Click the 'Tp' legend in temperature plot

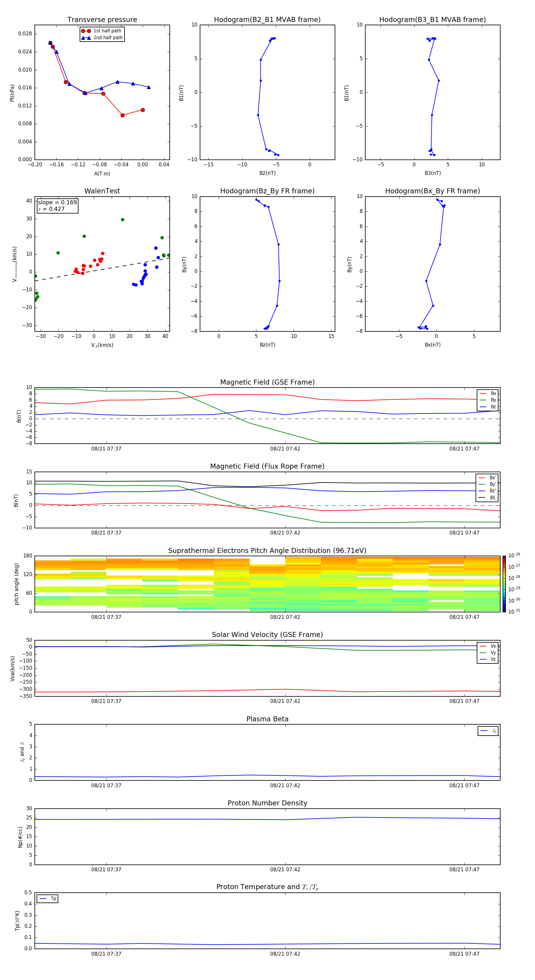point(48,899)
